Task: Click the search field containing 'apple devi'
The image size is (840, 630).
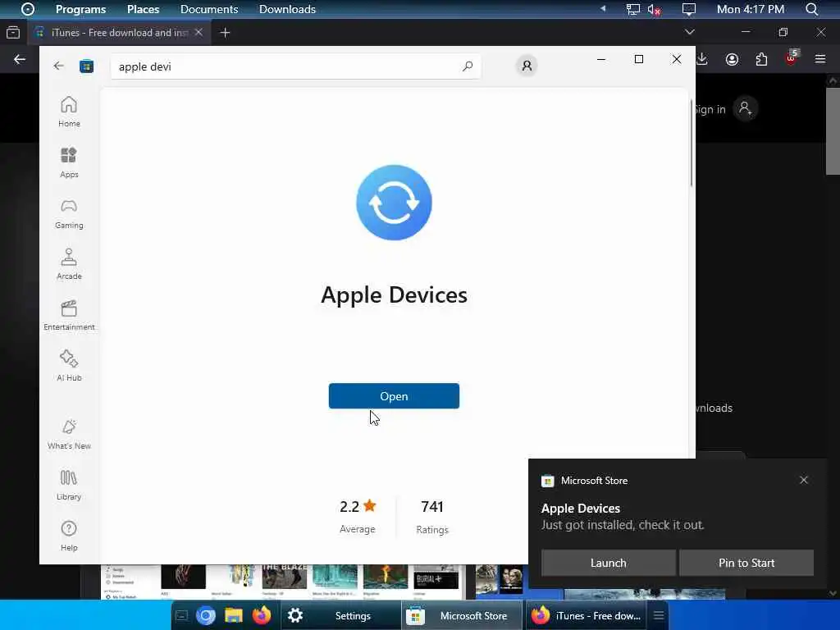Action: [295, 66]
